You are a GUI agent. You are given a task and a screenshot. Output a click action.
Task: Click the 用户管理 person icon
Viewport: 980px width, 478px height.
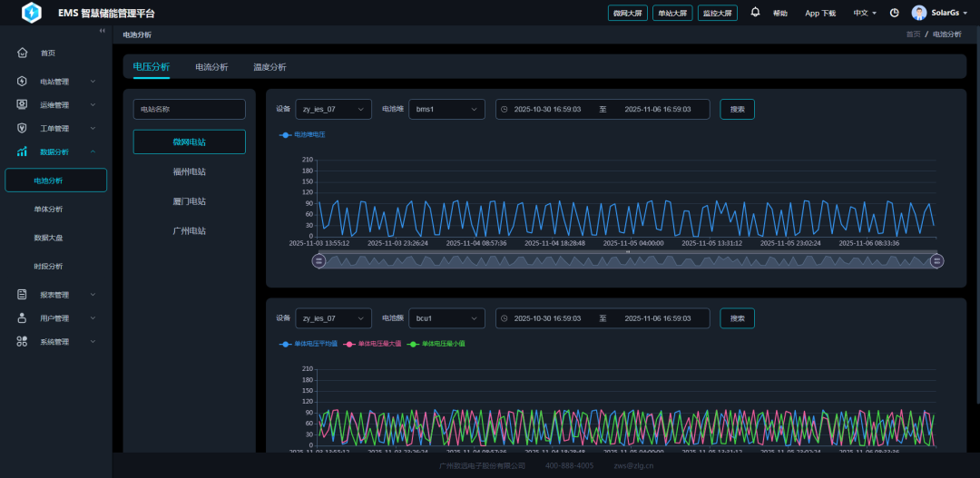click(x=23, y=318)
